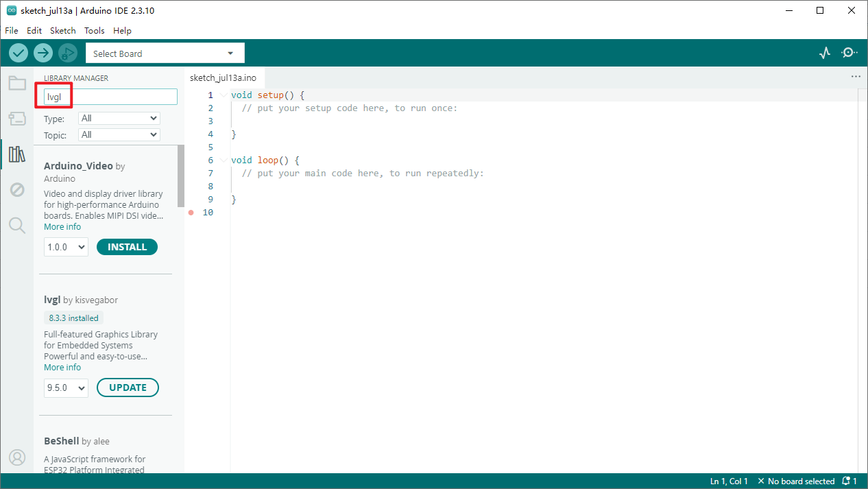Click the Upload arrow button

click(43, 53)
